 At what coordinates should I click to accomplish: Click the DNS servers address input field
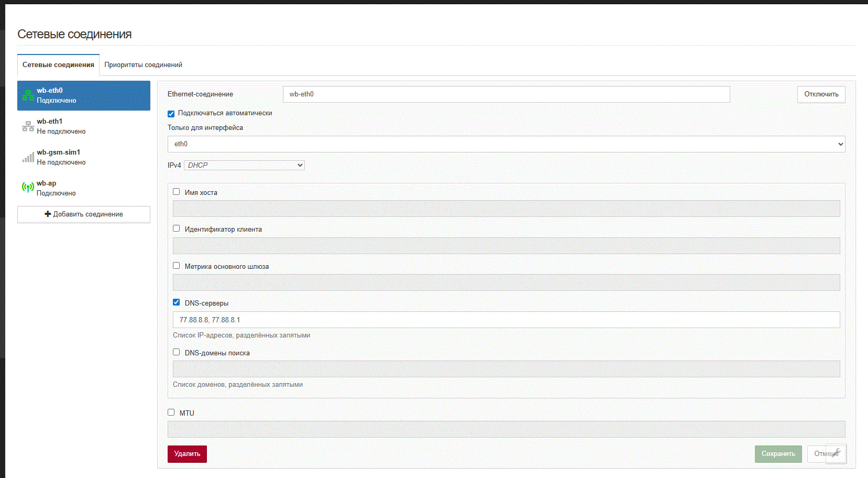click(x=506, y=320)
